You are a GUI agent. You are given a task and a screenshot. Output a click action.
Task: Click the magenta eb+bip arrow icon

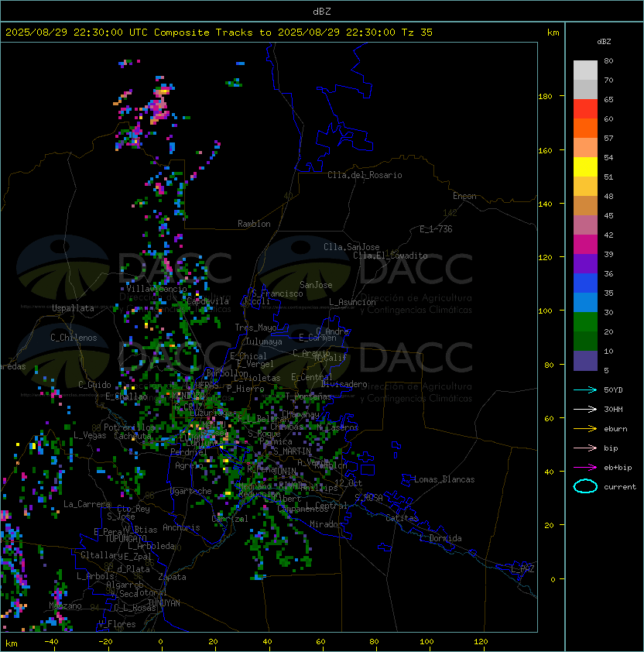585,468
